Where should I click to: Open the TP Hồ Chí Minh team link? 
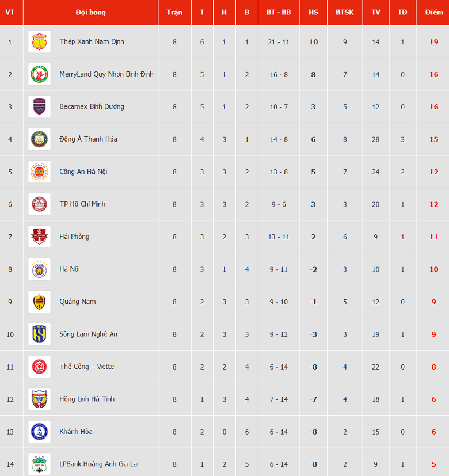pyautogui.click(x=82, y=204)
